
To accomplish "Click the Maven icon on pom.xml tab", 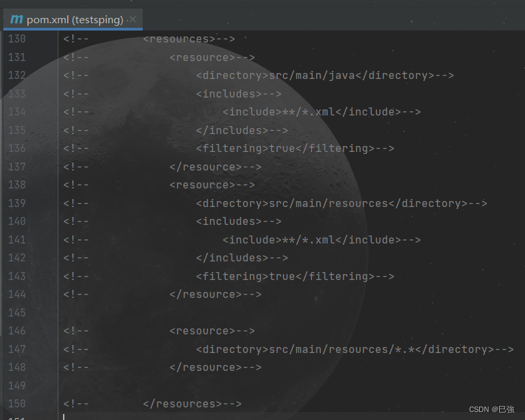I will (x=17, y=19).
